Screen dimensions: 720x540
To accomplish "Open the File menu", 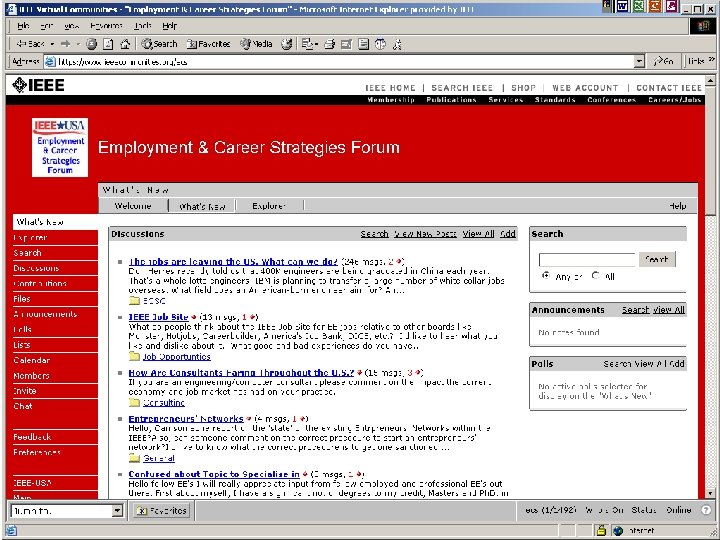I will pyautogui.click(x=23, y=26).
